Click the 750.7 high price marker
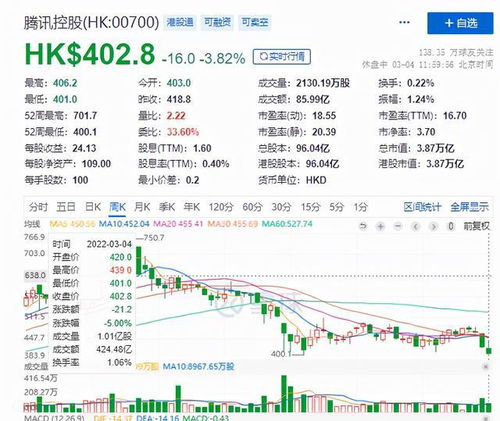The height and width of the screenshot is (421, 500). point(154,238)
